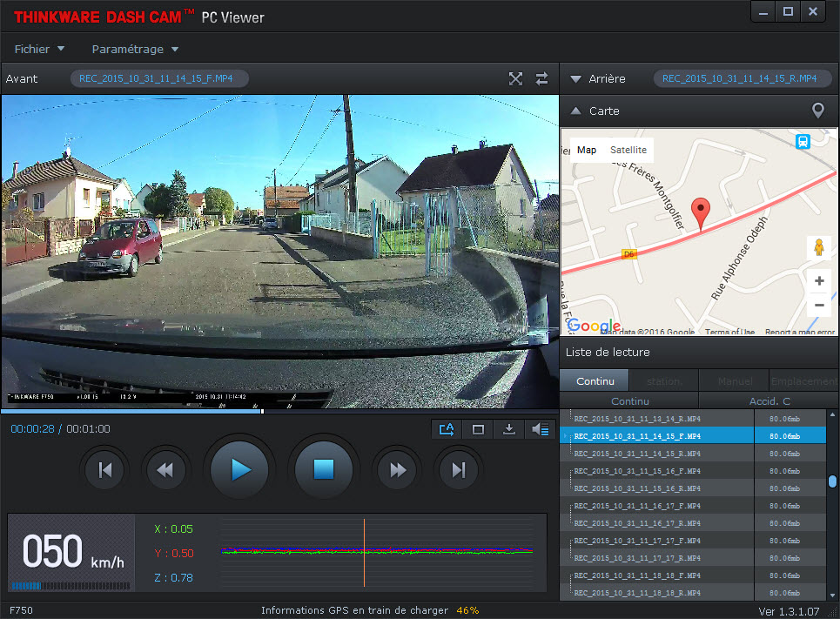Click playlist scrollbar up arrow

coord(832,414)
